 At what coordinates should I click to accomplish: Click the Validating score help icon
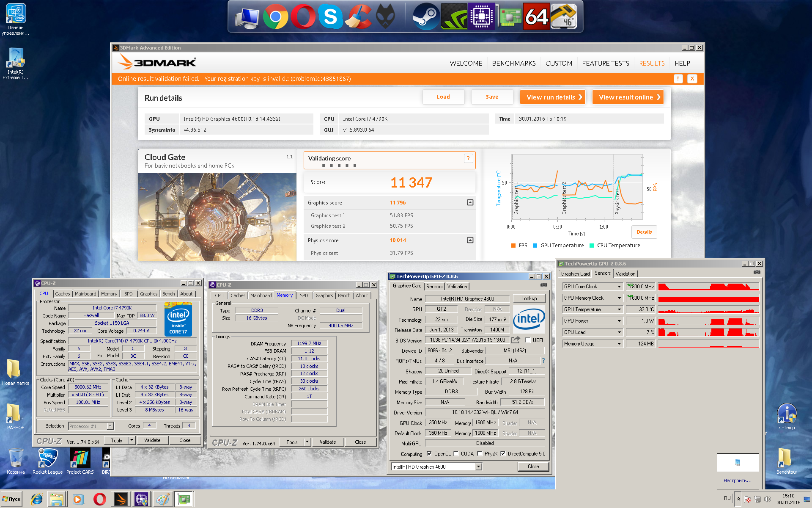click(468, 158)
